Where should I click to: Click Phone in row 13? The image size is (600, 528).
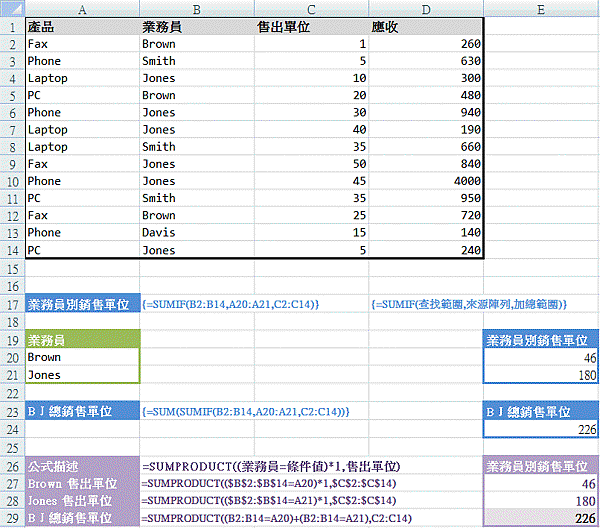pos(83,233)
